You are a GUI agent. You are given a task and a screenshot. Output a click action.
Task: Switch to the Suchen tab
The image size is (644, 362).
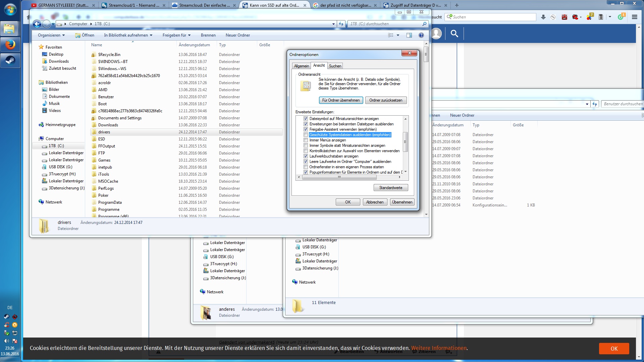[335, 66]
